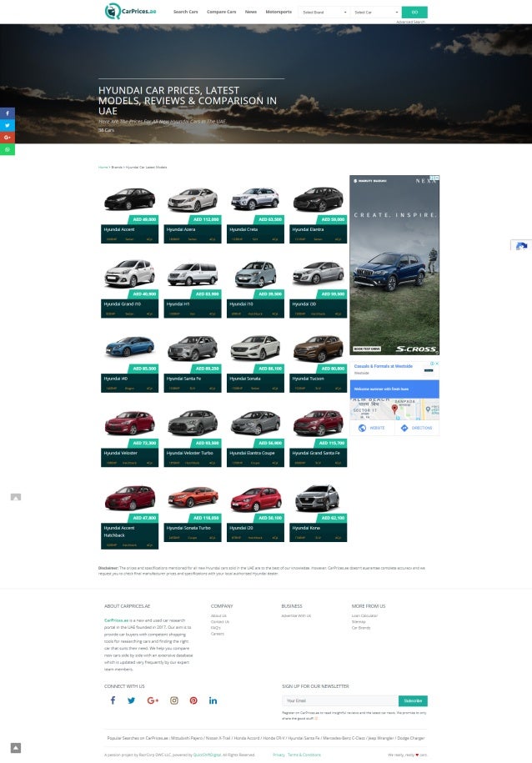Viewport: 532px width, 763px height.
Task: Click the reCAPTCHA badge
Action: [x=521, y=246]
